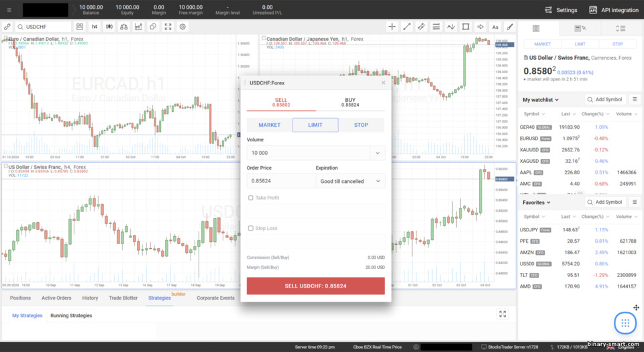Viewport: 644px width, 352px height.
Task: Select the USDJPY row in Favorites
Action: [578, 230]
